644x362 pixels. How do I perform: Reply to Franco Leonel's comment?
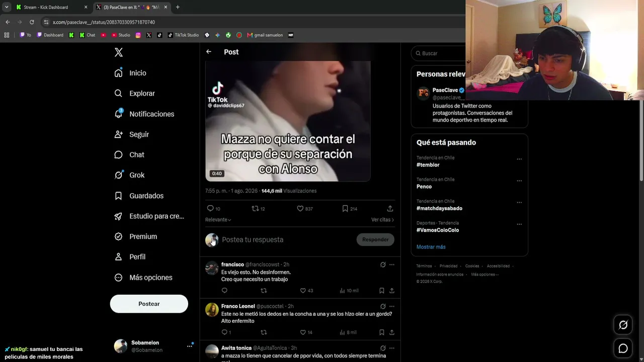pyautogui.click(x=224, y=332)
